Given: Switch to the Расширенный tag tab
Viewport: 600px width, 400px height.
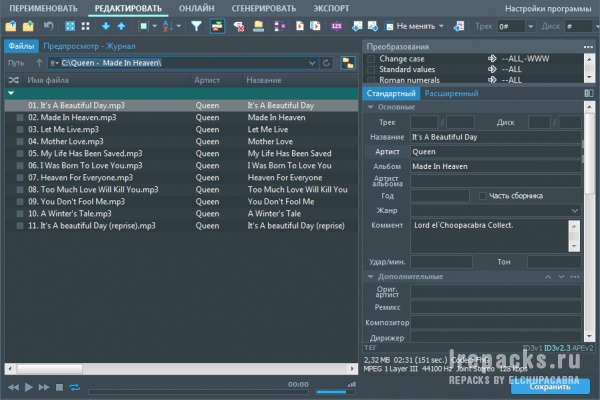Looking at the screenshot, I should [x=451, y=93].
